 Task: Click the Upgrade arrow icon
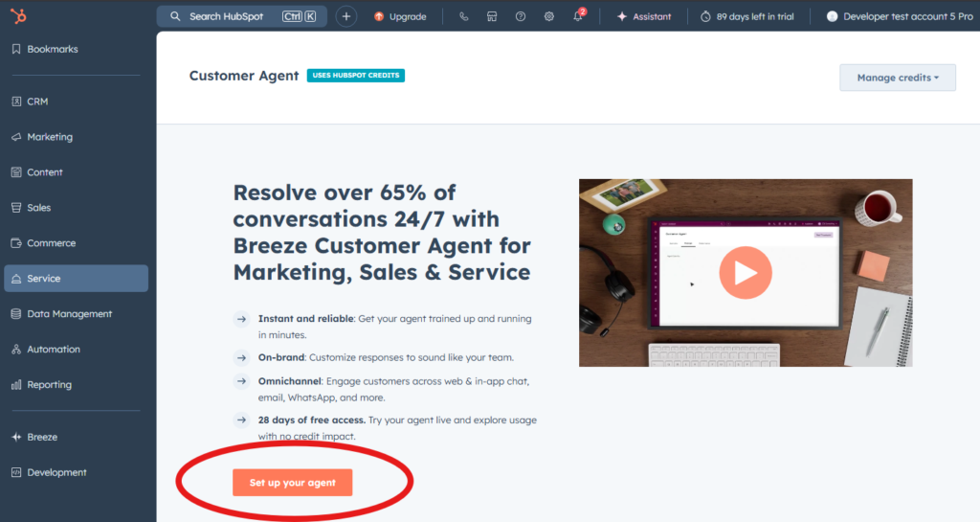pyautogui.click(x=379, y=17)
